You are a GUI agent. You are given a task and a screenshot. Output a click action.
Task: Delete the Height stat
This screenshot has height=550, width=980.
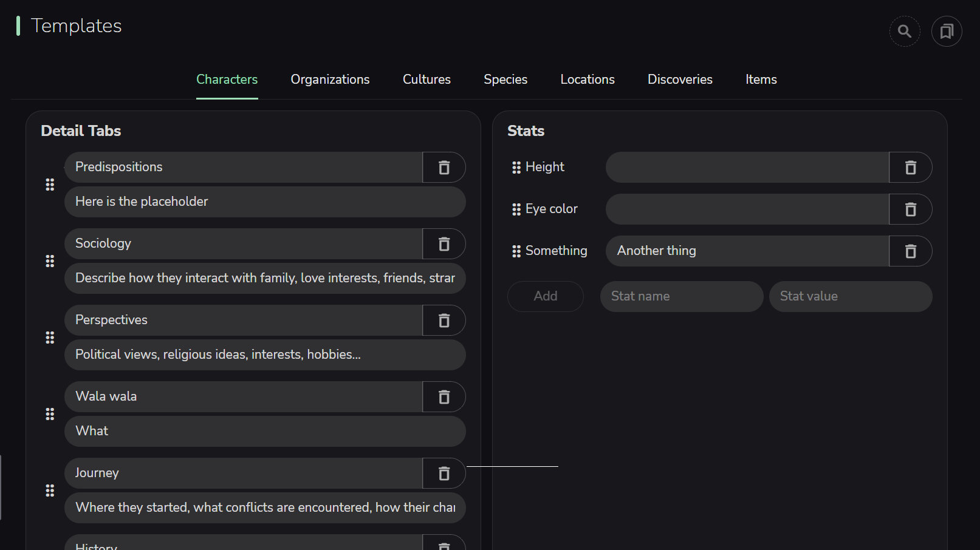click(910, 168)
